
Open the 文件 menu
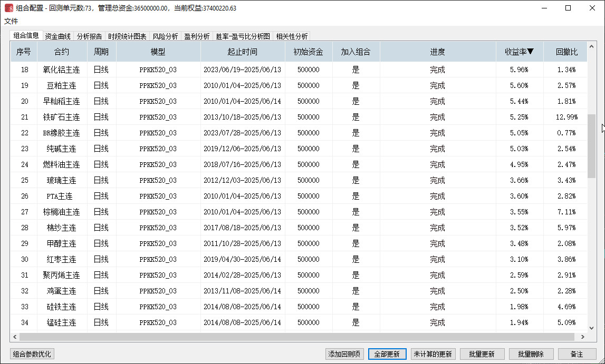11,22
